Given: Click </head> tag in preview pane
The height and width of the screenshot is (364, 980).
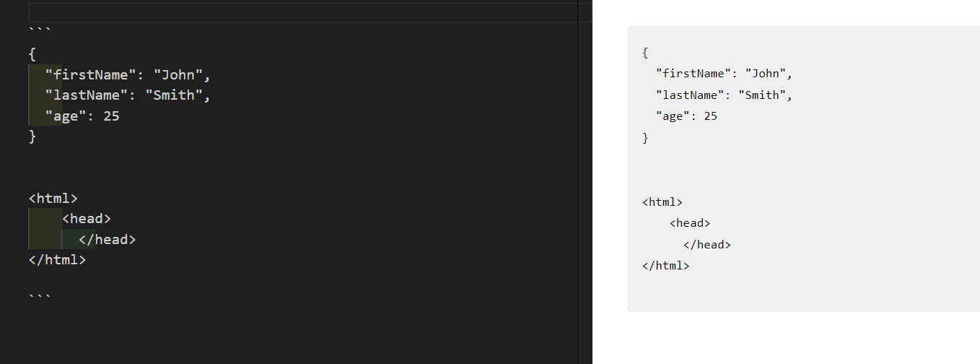Looking at the screenshot, I should (x=707, y=245).
